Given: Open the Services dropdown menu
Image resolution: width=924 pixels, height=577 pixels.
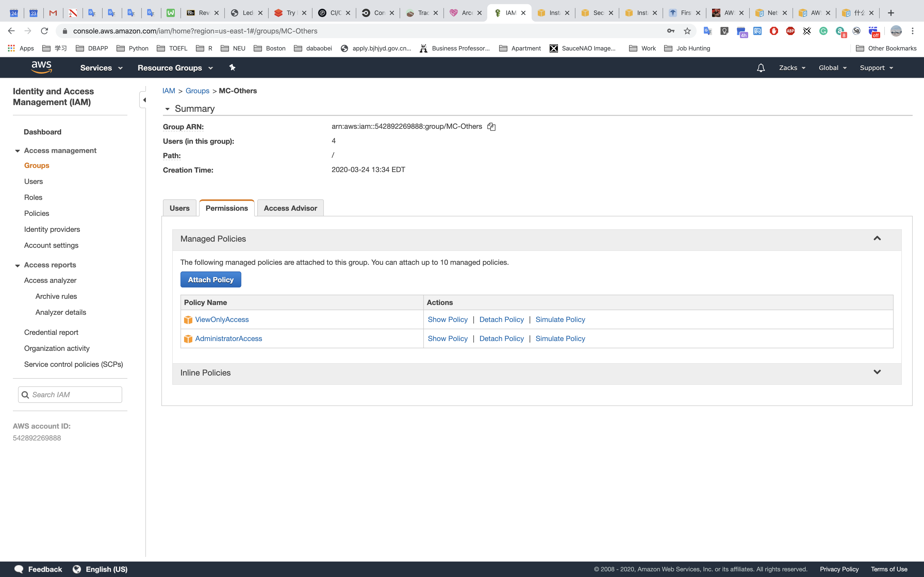Looking at the screenshot, I should pyautogui.click(x=101, y=68).
